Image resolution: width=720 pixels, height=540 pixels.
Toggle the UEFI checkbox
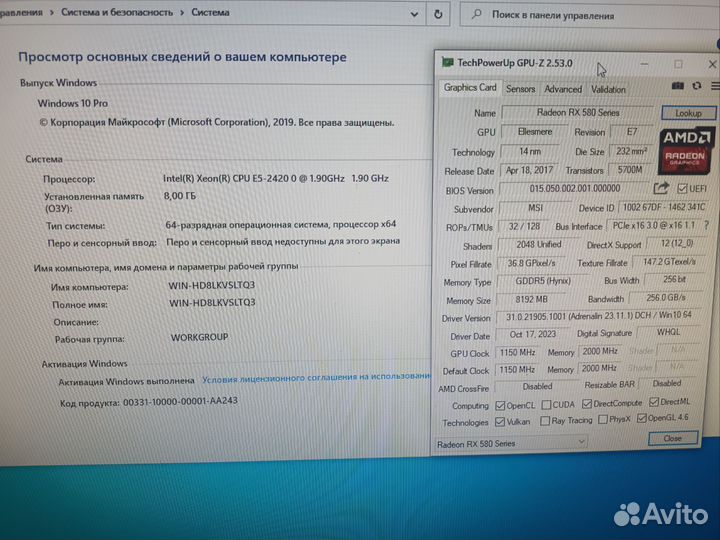pyautogui.click(x=682, y=188)
